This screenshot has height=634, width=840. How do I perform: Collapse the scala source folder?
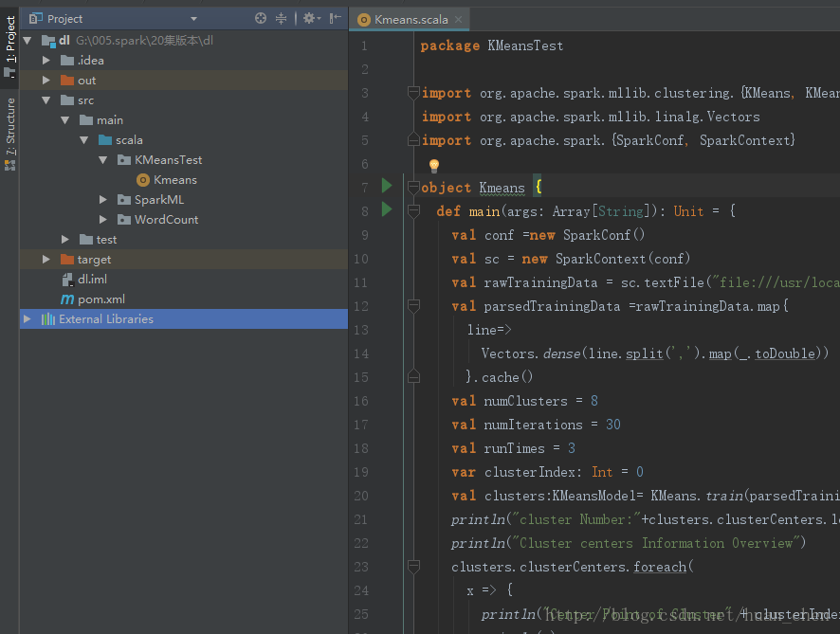[84, 139]
